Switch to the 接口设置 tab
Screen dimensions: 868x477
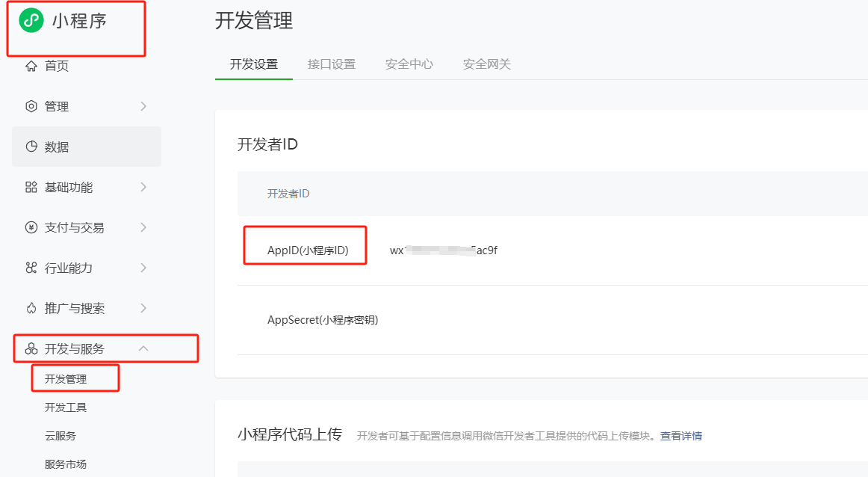click(x=331, y=64)
